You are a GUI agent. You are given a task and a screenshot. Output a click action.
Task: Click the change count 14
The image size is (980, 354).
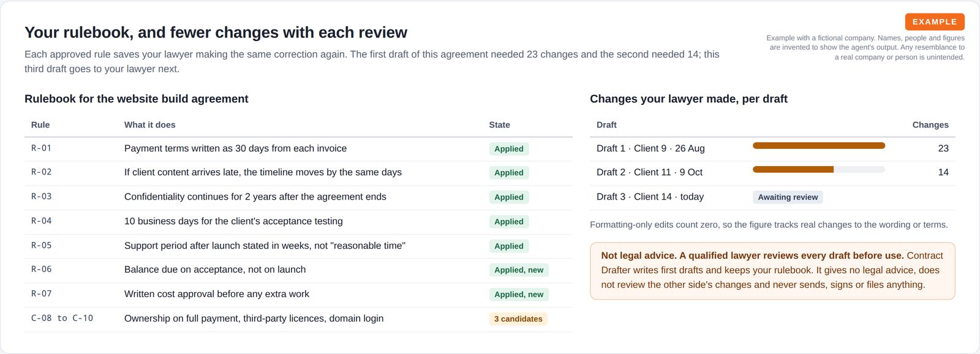(943, 172)
